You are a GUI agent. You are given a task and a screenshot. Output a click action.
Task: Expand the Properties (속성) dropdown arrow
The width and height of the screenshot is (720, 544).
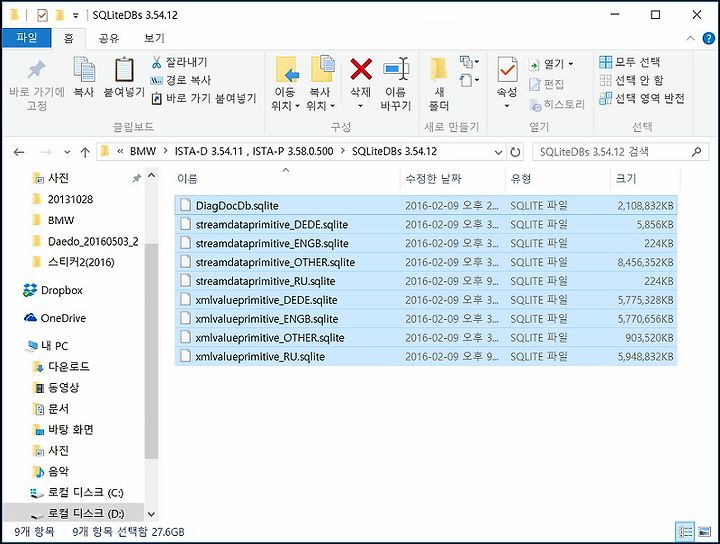(507, 106)
